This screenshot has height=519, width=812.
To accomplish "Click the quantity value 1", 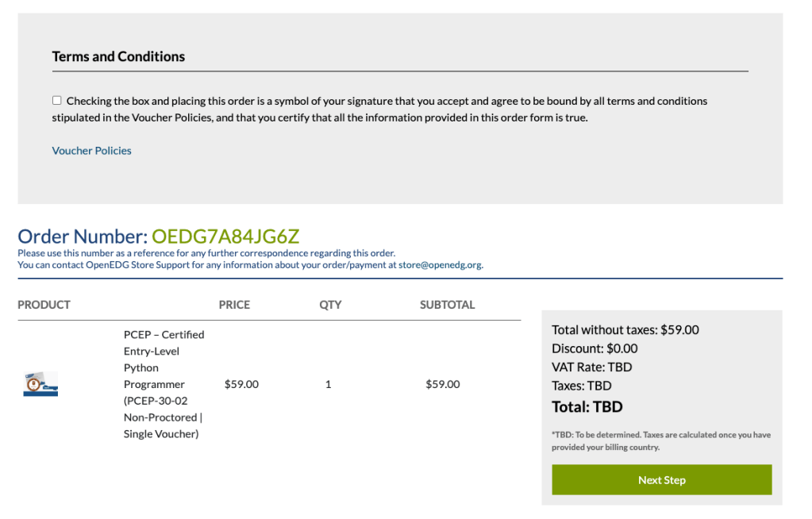I will (329, 384).
